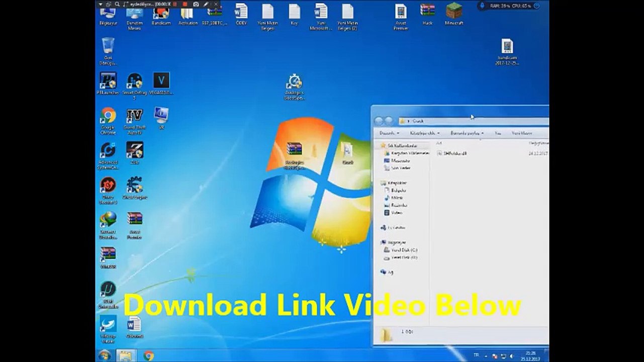
Task: Open the Key text file
Action: [294, 14]
